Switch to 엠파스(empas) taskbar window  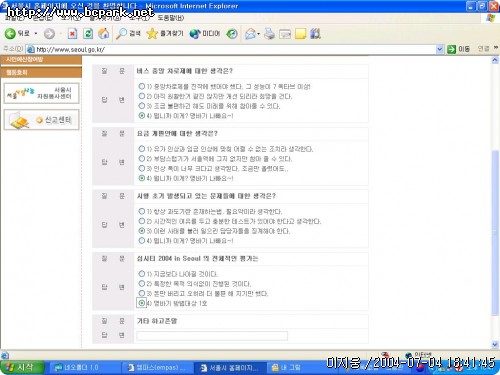pyautogui.click(x=158, y=367)
